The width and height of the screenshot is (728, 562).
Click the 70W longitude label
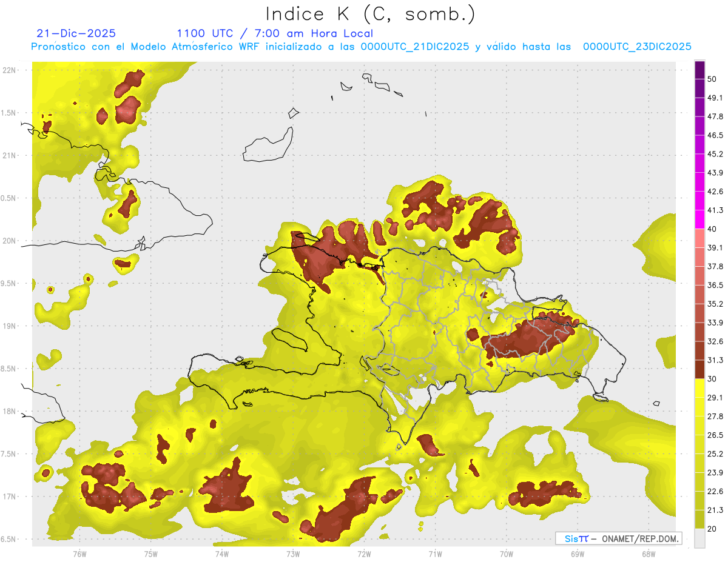(x=507, y=554)
